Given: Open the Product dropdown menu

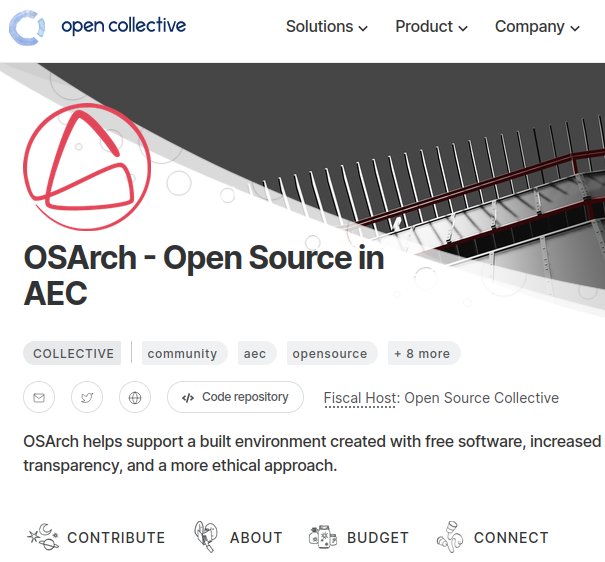Looking at the screenshot, I should click(431, 27).
